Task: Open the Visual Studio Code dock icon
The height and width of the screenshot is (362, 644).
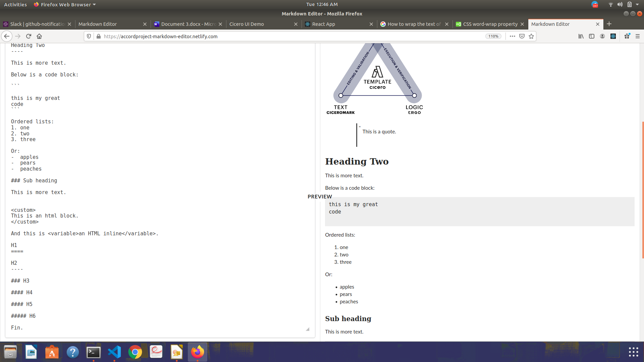Action: 114,352
